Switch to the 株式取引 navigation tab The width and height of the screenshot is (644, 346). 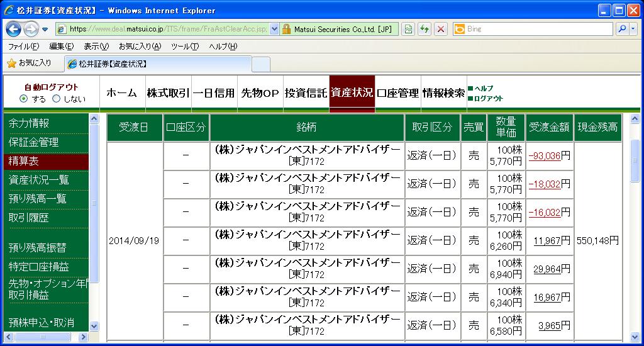pyautogui.click(x=169, y=93)
